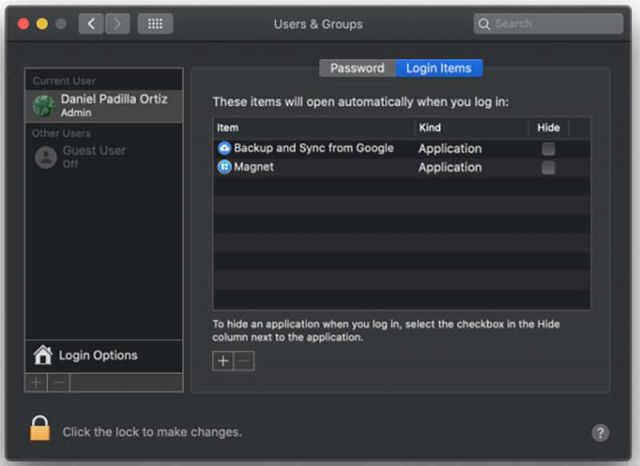Go forward with the right arrow button
The width and height of the screenshot is (640, 466).
pos(117,24)
